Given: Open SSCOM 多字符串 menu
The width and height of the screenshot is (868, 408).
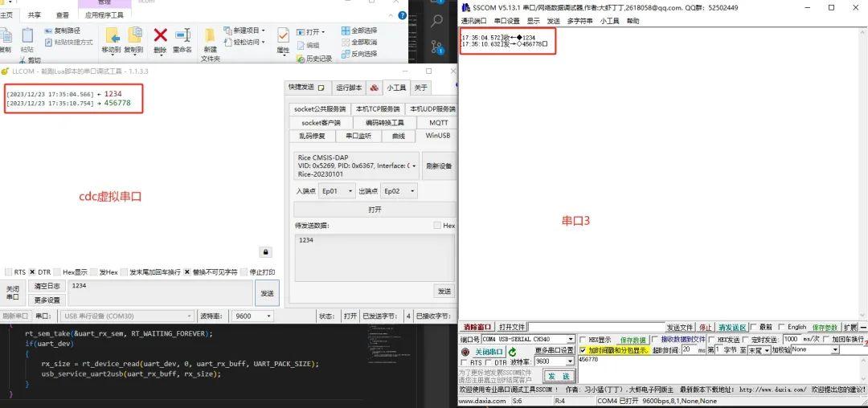Looking at the screenshot, I should point(579,21).
